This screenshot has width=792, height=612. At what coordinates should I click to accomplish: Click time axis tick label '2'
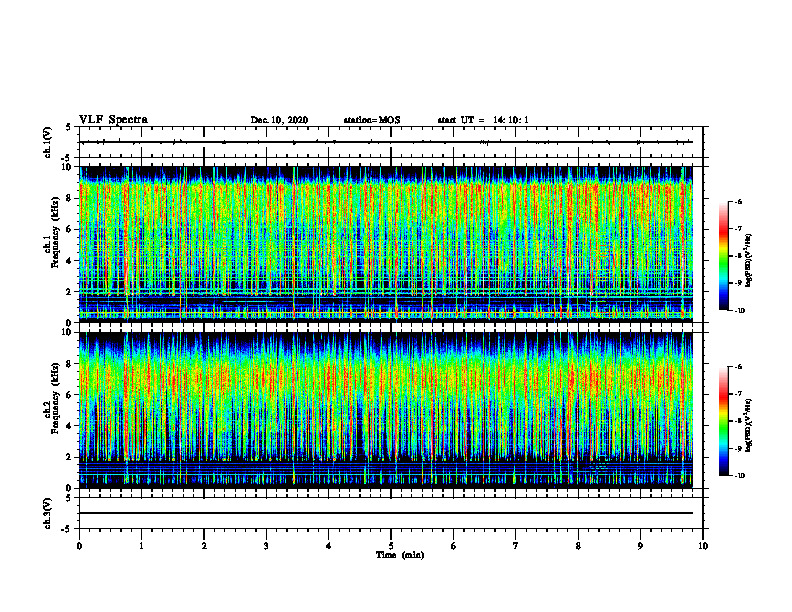click(x=204, y=546)
